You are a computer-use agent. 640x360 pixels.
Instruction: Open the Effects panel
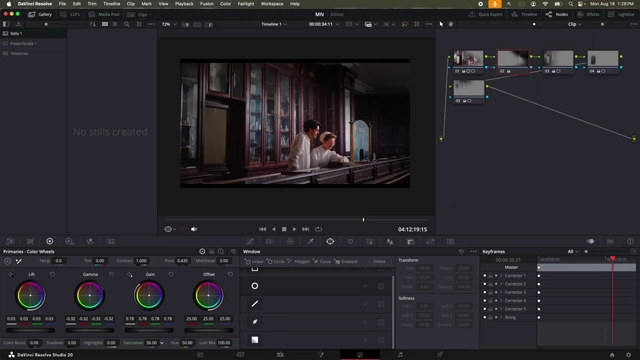[588, 14]
